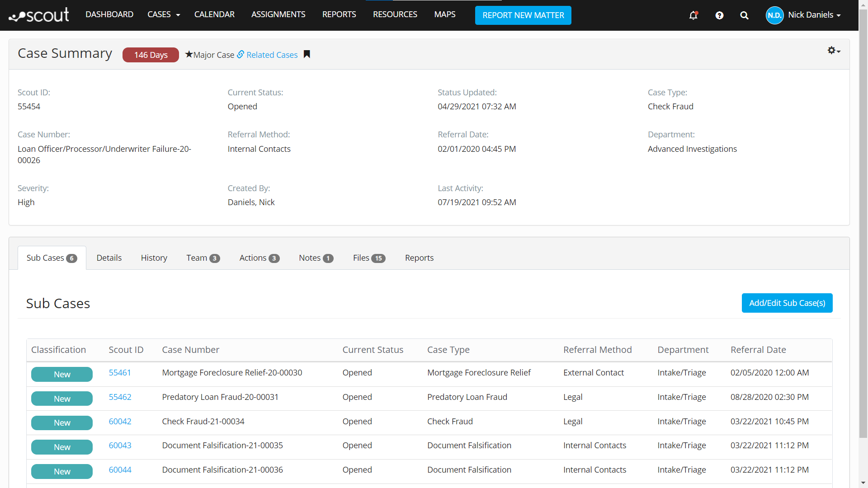
Task: Click the Scout logo
Action: [39, 15]
